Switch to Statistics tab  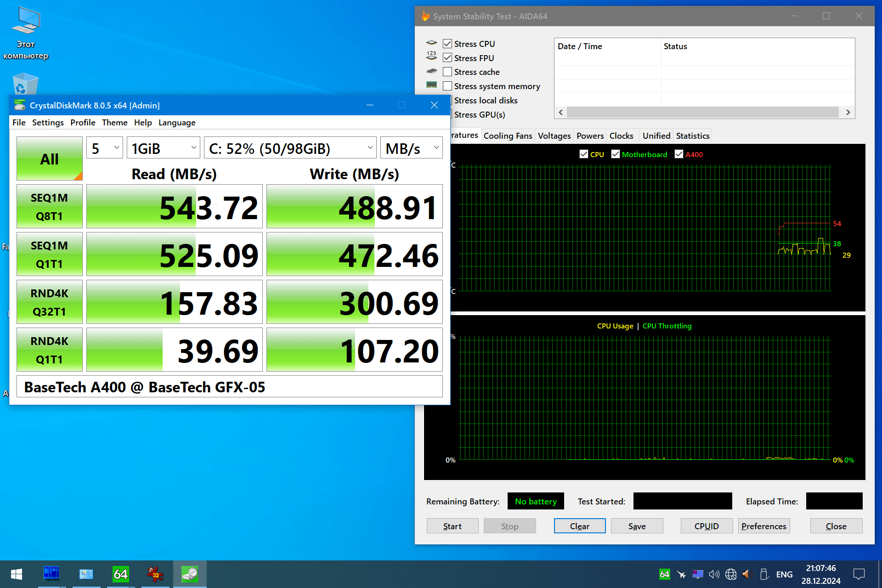(693, 136)
